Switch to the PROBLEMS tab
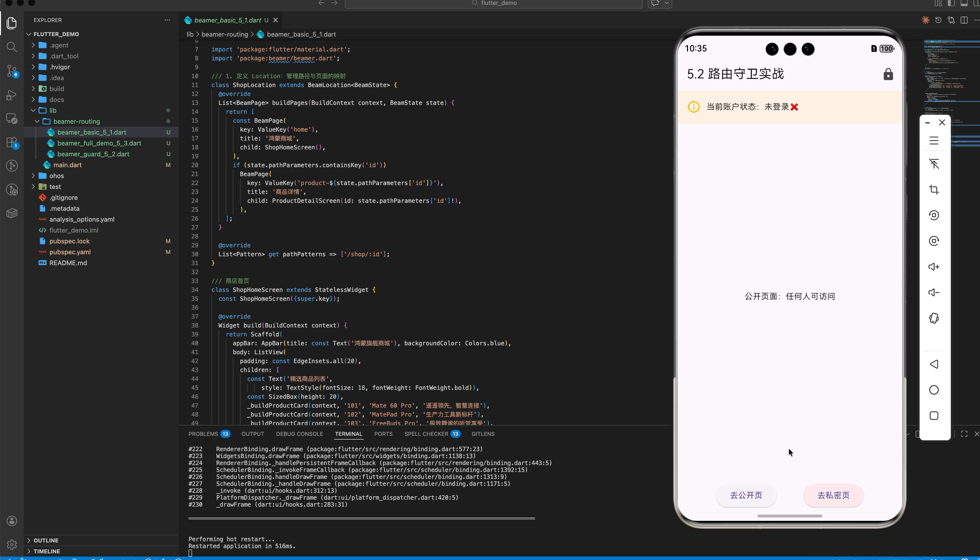 click(x=203, y=434)
